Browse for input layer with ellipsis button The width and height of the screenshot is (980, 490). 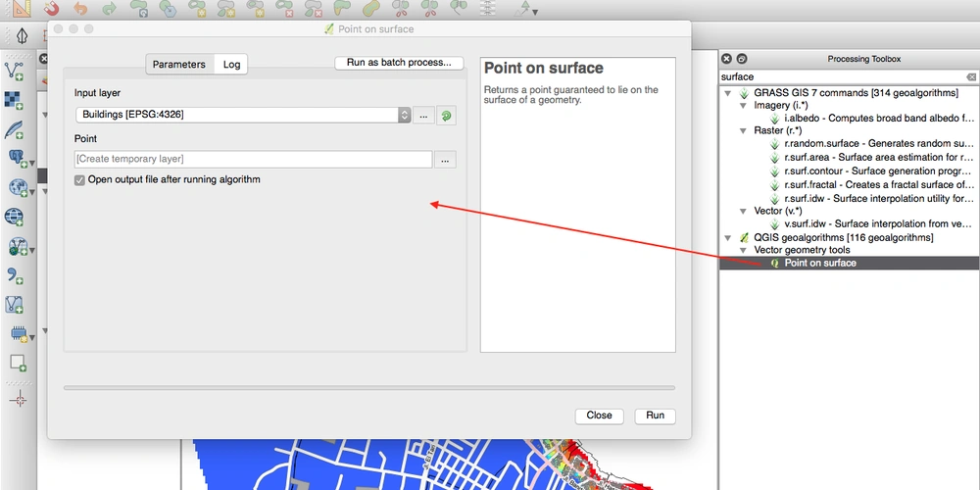423,116
